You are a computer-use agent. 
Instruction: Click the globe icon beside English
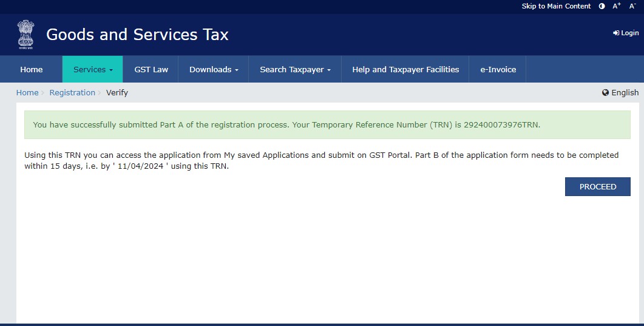click(x=605, y=93)
